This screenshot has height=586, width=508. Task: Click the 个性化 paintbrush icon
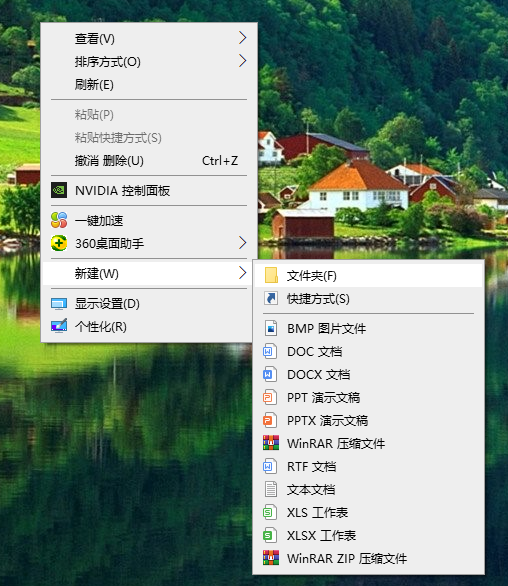(59, 326)
